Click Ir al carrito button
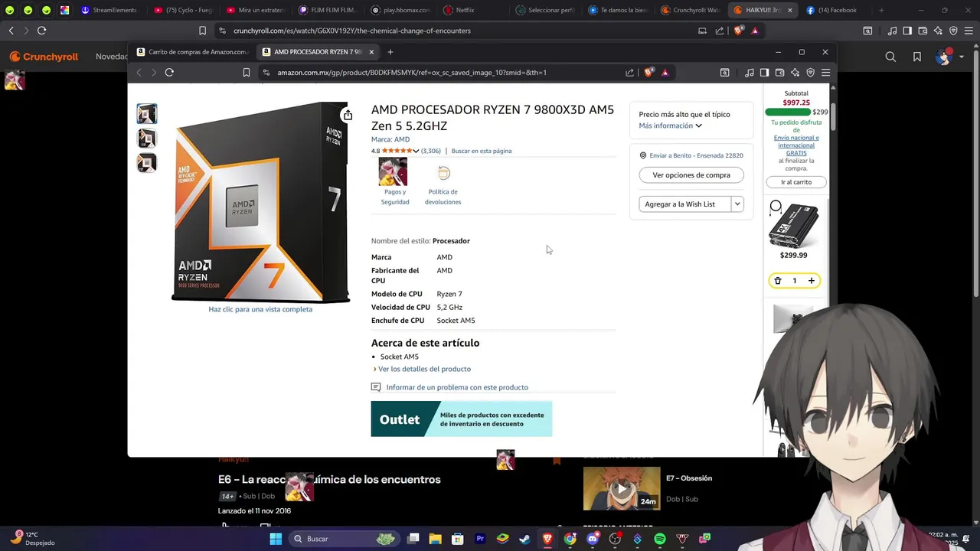Screen dimensions: 980x551 [796, 182]
